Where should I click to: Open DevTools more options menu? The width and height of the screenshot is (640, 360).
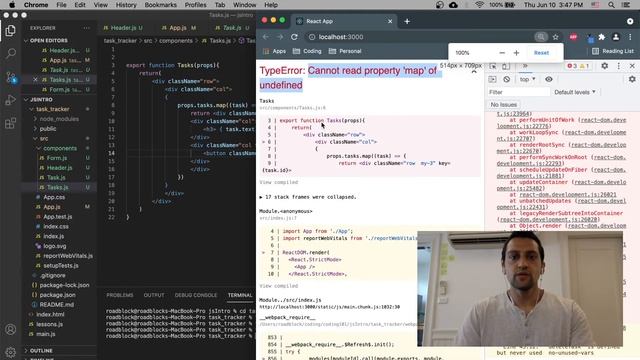[x=618, y=66]
